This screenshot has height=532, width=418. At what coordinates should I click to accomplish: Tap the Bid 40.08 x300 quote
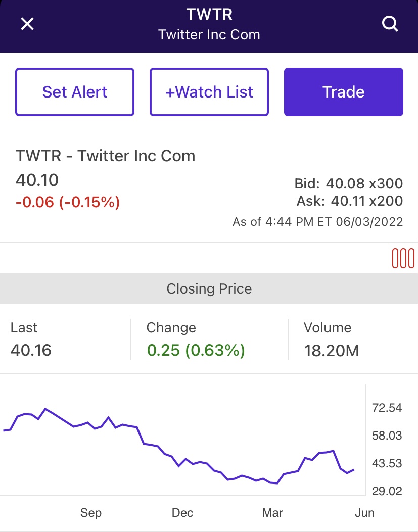click(349, 183)
